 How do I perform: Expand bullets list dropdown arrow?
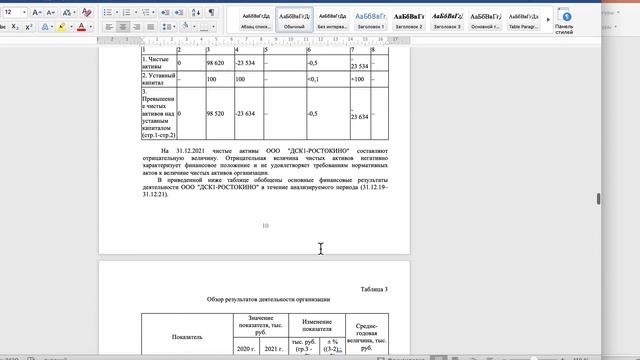click(x=117, y=13)
